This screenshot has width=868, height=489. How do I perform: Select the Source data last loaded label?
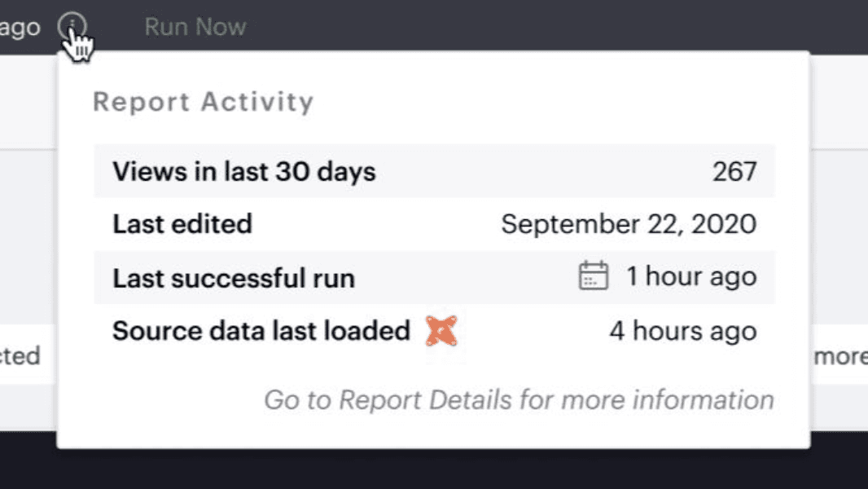[261, 331]
